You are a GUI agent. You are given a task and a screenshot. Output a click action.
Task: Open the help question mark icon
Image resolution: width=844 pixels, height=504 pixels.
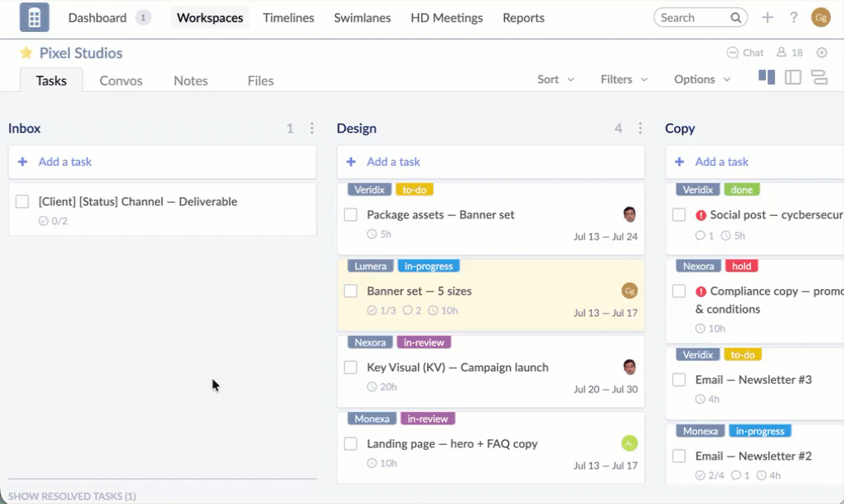click(x=793, y=18)
